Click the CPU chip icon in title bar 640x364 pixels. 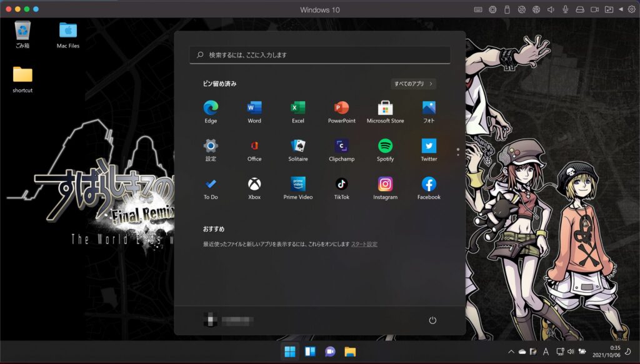(492, 9)
